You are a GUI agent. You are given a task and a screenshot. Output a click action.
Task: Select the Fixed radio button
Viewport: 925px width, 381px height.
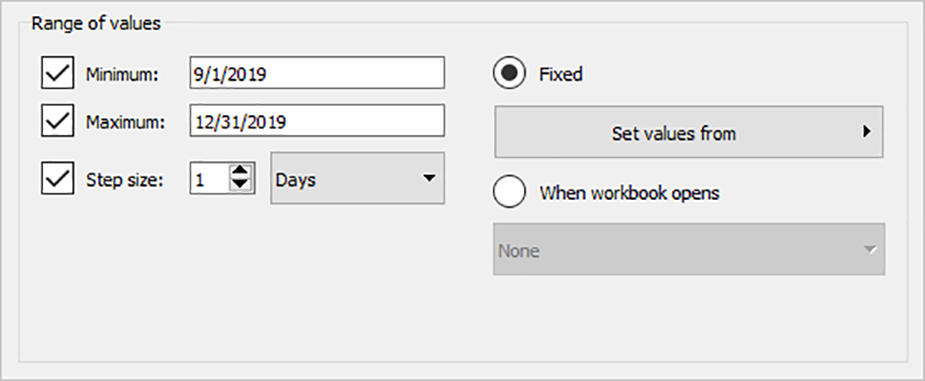coord(509,73)
